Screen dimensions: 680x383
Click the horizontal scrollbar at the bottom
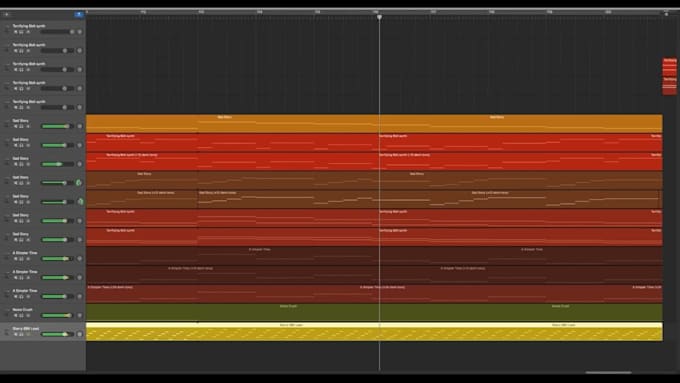tap(608, 372)
